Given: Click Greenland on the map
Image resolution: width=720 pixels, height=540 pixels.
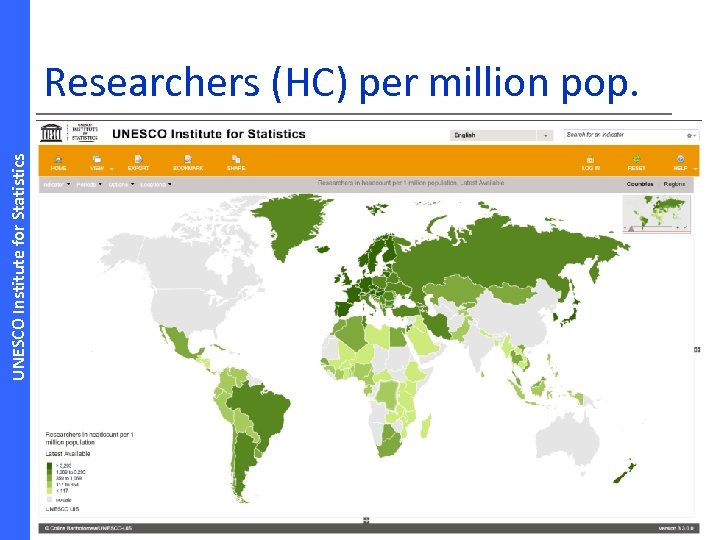Looking at the screenshot, I should 292,225.
